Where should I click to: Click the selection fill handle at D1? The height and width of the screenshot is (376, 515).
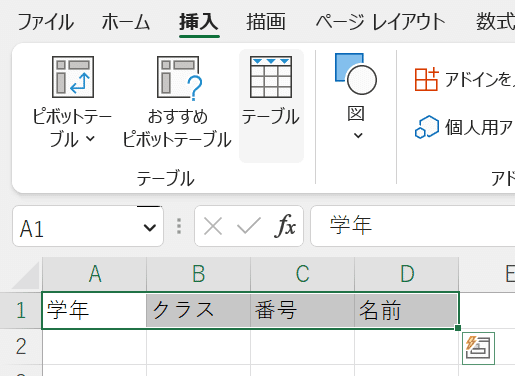pos(458,328)
